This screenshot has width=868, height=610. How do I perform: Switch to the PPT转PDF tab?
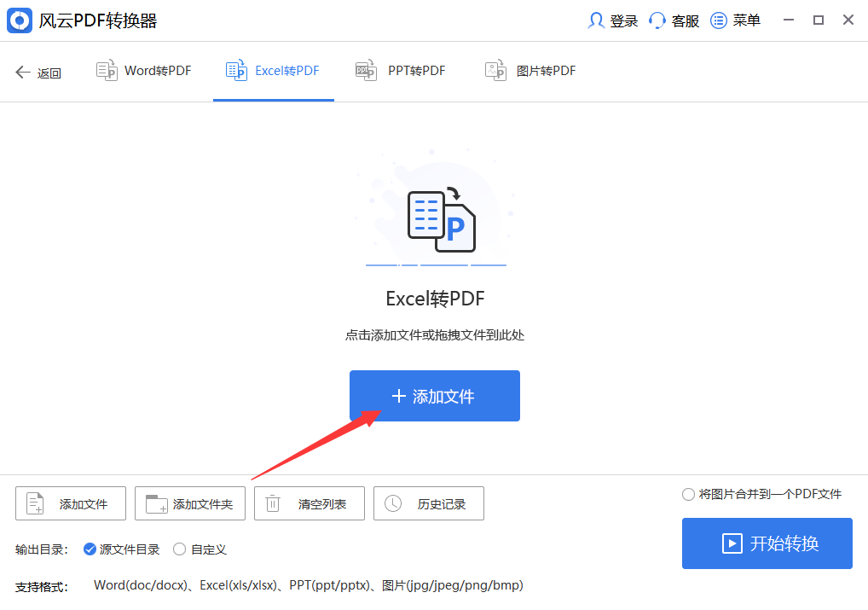pyautogui.click(x=400, y=71)
